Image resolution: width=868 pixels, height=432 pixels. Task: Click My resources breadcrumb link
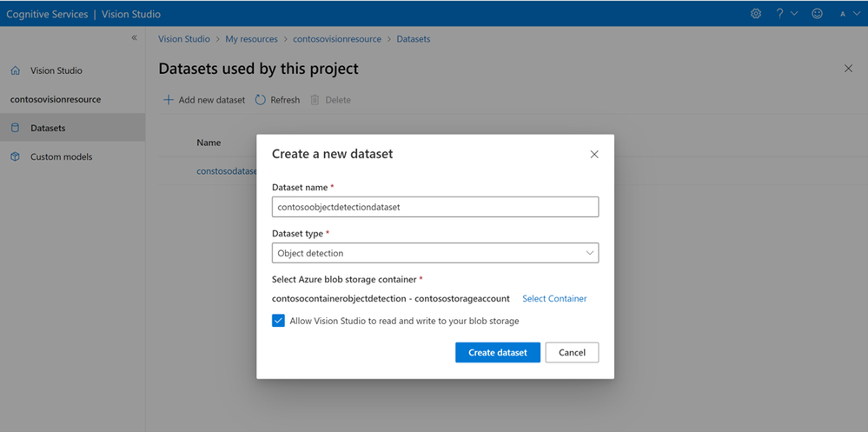[x=251, y=39]
